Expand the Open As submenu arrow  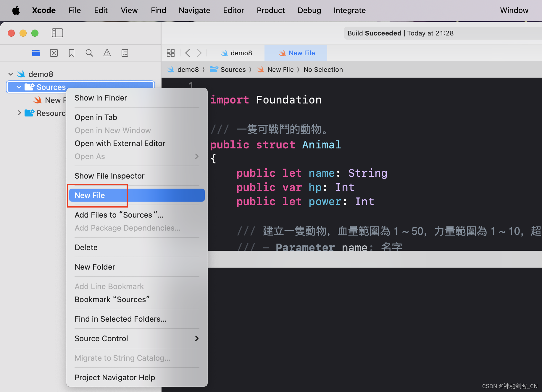(197, 156)
